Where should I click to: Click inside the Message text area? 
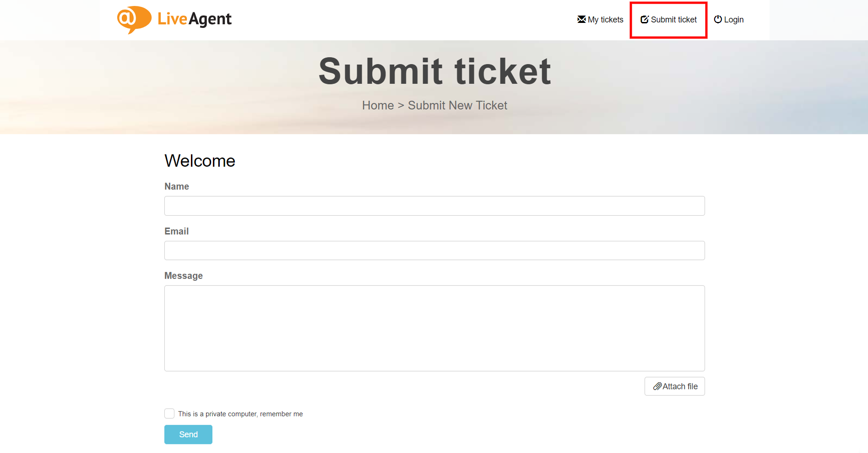click(x=434, y=328)
